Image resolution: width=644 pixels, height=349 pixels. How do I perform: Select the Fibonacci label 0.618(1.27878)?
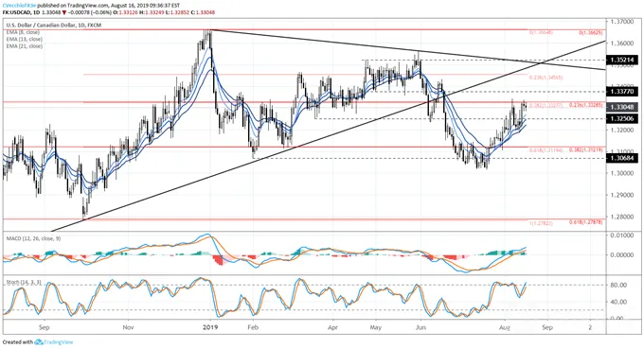coord(585,222)
